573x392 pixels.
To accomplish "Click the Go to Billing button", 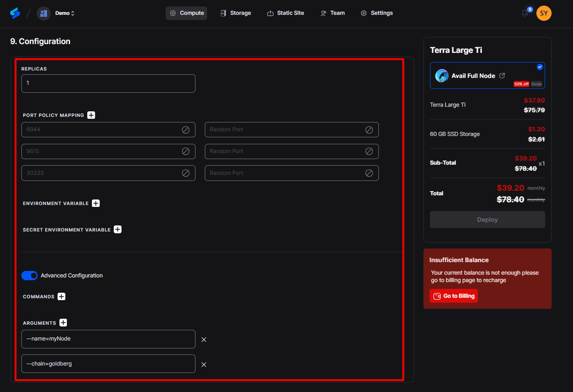I will pyautogui.click(x=453, y=296).
